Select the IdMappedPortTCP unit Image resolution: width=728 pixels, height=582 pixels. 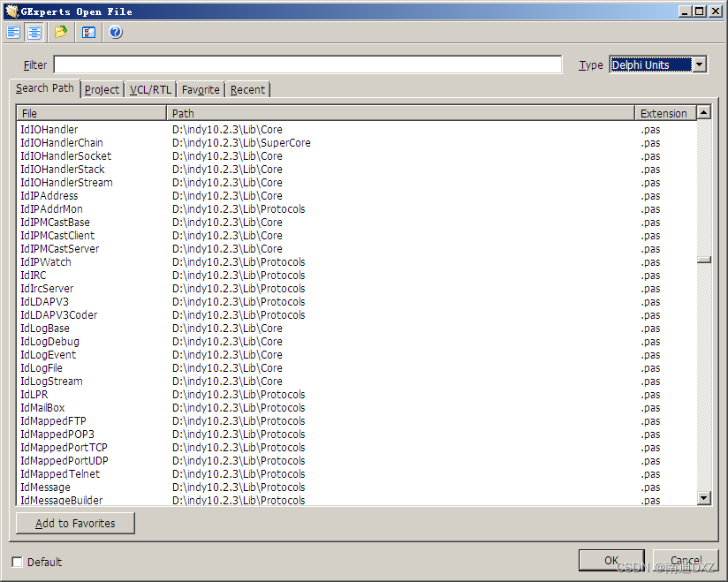click(357, 448)
